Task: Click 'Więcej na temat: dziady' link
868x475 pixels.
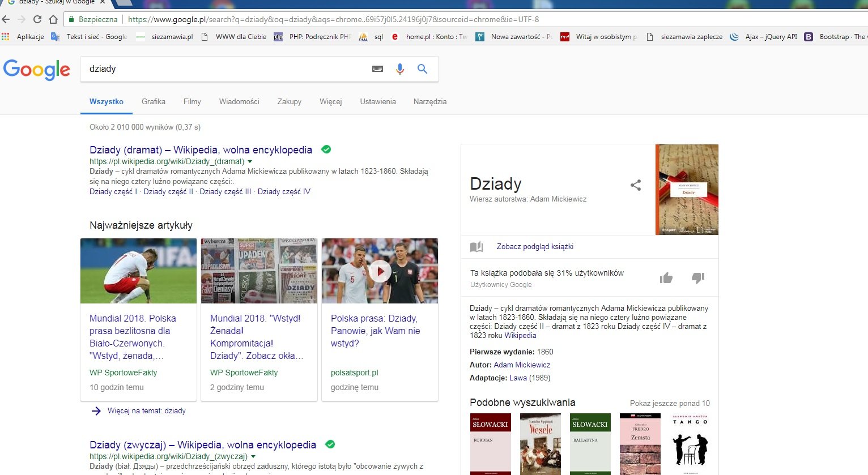Action: 147,411
